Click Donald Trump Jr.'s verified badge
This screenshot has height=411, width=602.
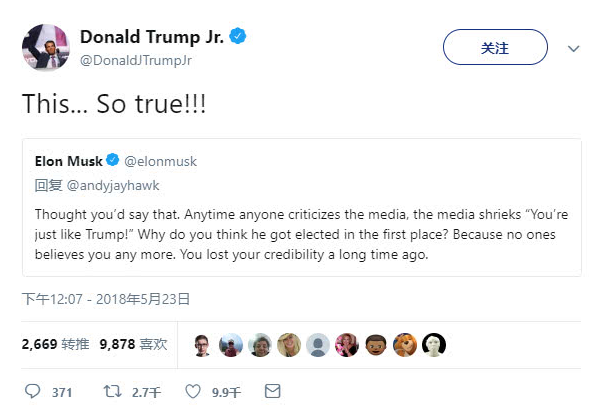coord(239,37)
